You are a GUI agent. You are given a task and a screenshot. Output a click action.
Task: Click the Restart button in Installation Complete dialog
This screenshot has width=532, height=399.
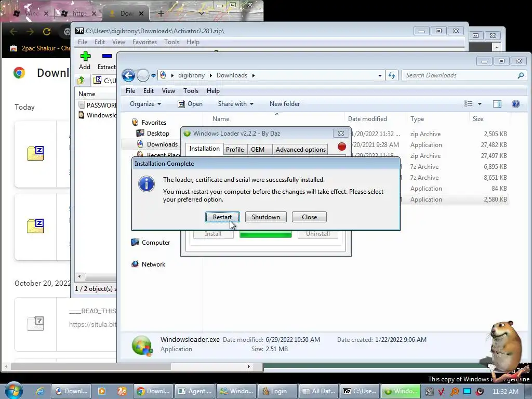click(222, 217)
